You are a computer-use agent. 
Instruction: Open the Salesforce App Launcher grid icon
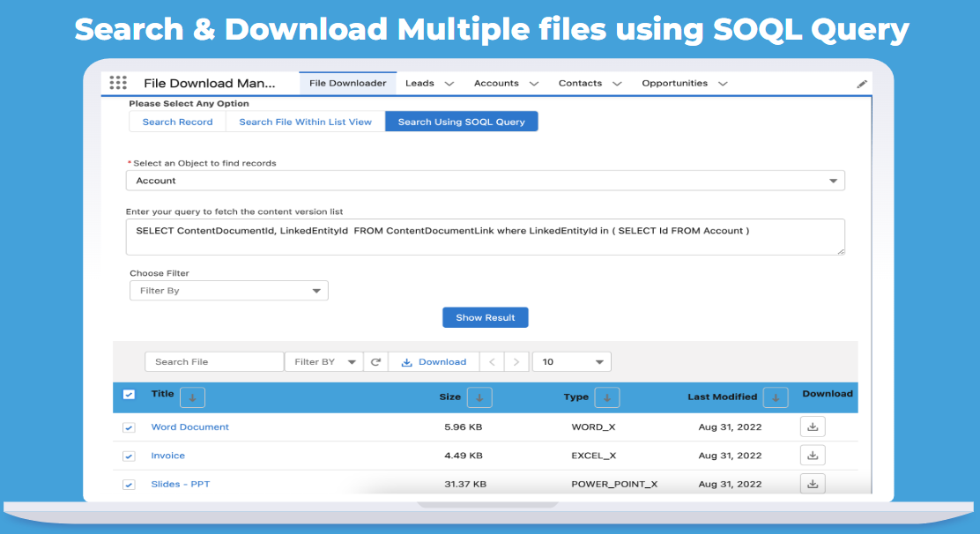pyautogui.click(x=117, y=82)
